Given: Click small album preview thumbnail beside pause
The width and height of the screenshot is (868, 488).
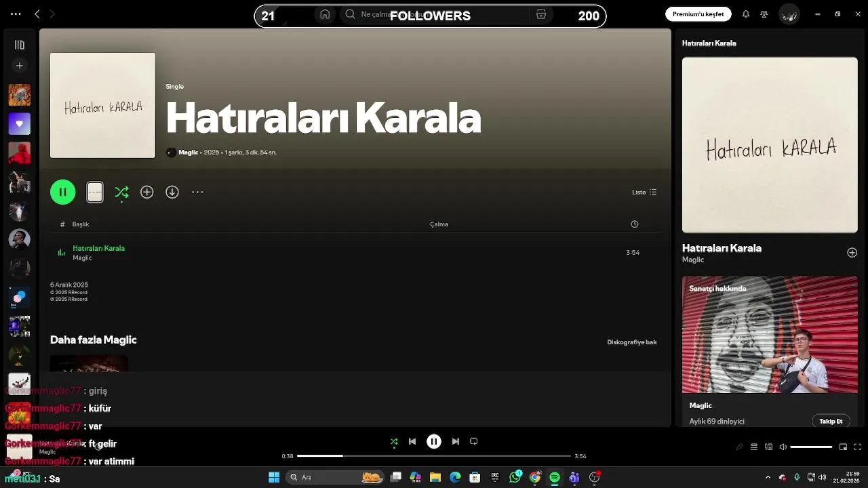Looking at the screenshot, I should pyautogui.click(x=95, y=192).
